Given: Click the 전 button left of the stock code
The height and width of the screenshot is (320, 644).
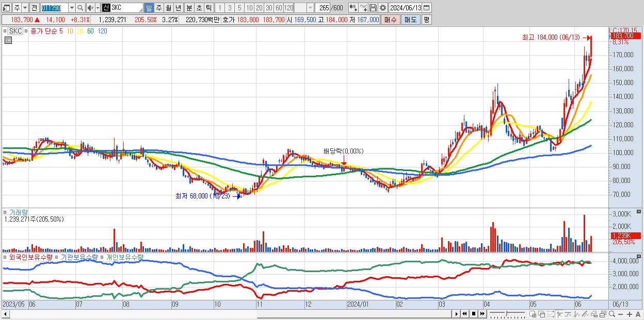Looking at the screenshot, I should click(34, 8).
